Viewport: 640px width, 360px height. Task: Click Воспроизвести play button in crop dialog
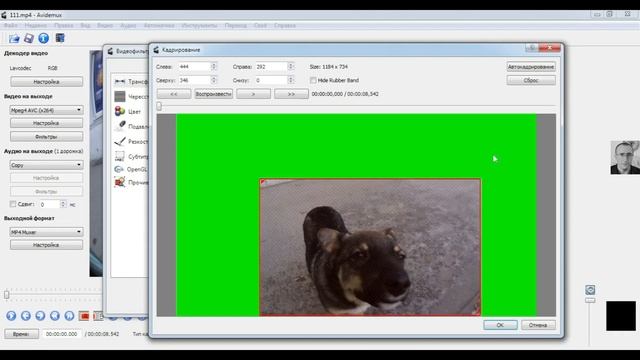click(x=213, y=94)
